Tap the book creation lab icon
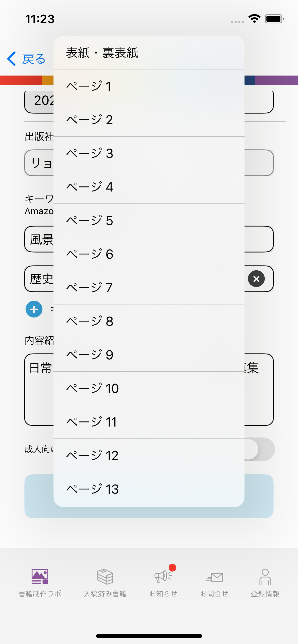The image size is (298, 644). [40, 576]
